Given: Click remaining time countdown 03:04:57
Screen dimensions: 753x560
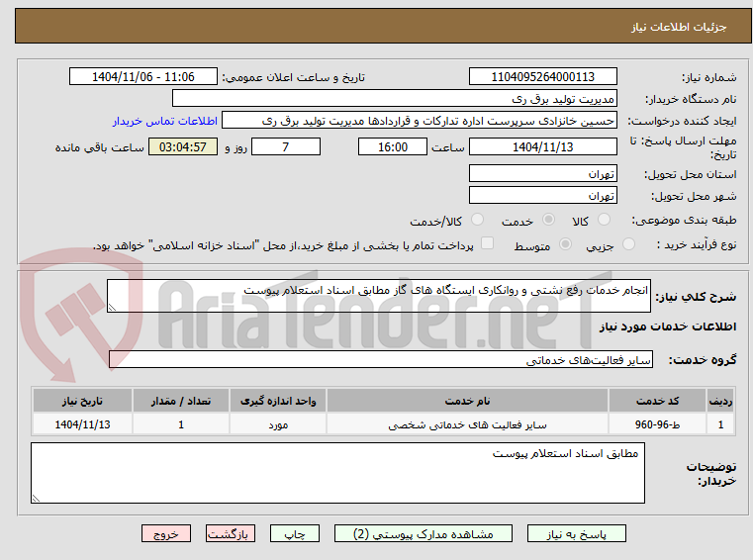Looking at the screenshot, I should click(182, 147).
